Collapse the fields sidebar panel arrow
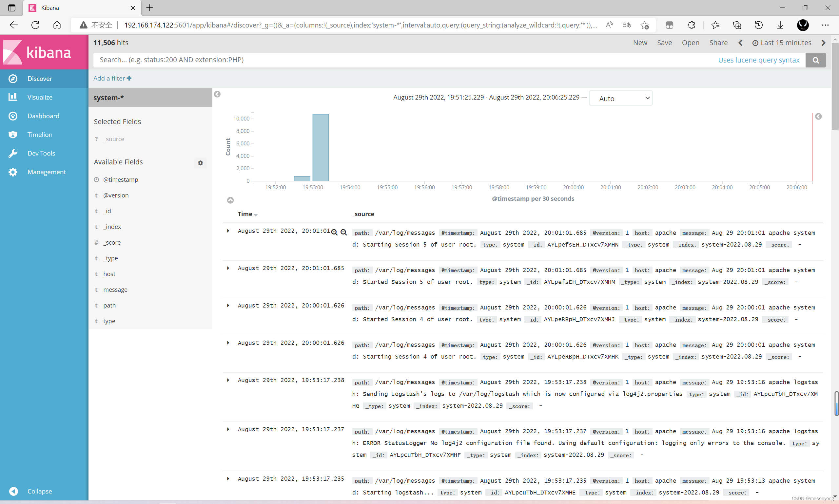Screen dimensions: 839x504 coord(217,94)
